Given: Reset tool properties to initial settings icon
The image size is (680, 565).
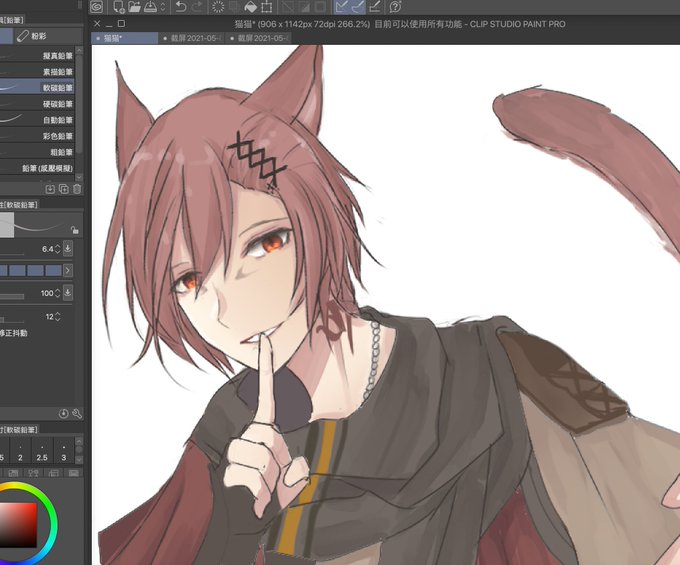Looking at the screenshot, I should point(63,413).
